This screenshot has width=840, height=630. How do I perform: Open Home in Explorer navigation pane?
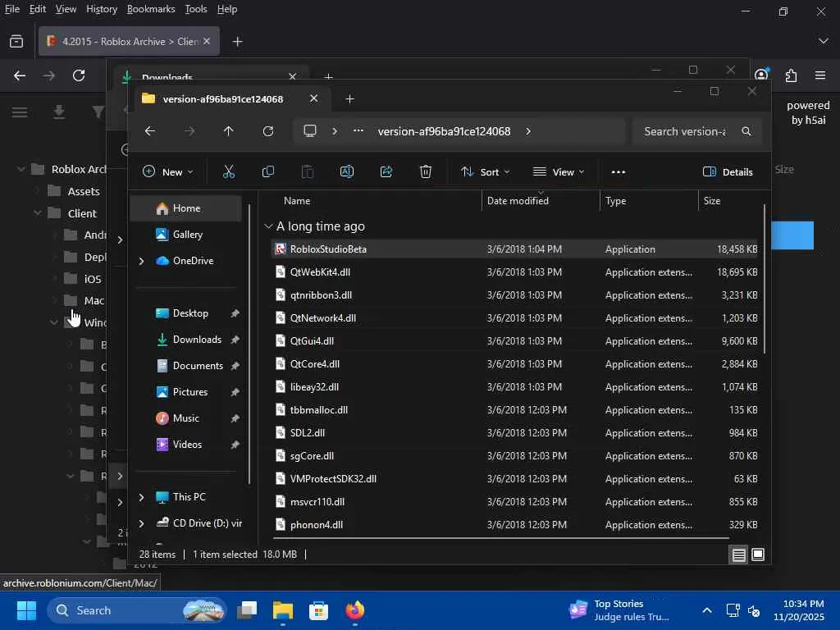pos(186,208)
